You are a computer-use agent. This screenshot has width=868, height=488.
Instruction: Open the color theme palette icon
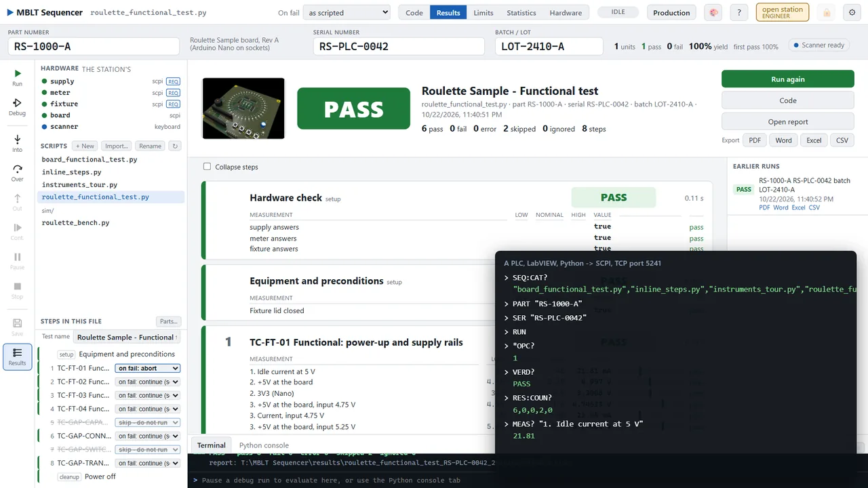[x=713, y=12]
